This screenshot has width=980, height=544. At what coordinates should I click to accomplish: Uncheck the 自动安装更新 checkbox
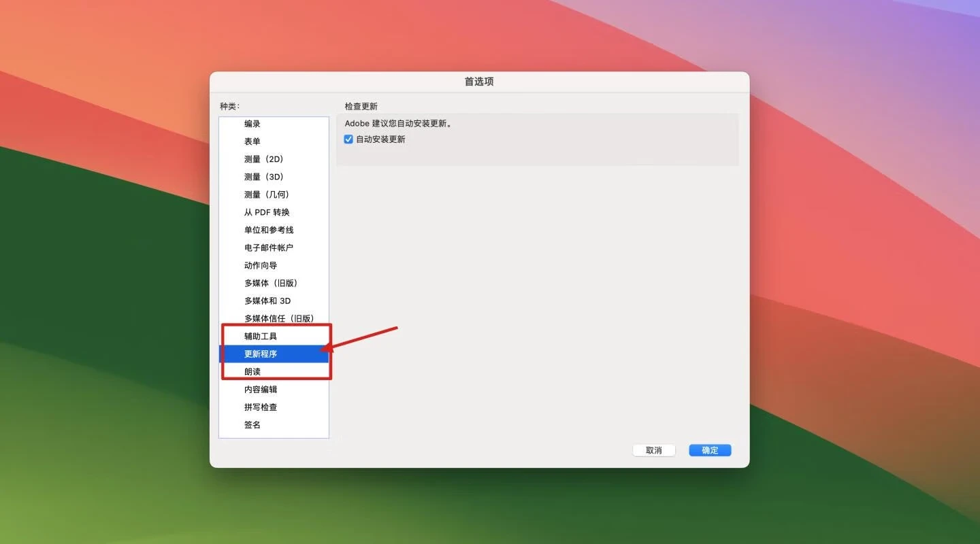tap(348, 139)
